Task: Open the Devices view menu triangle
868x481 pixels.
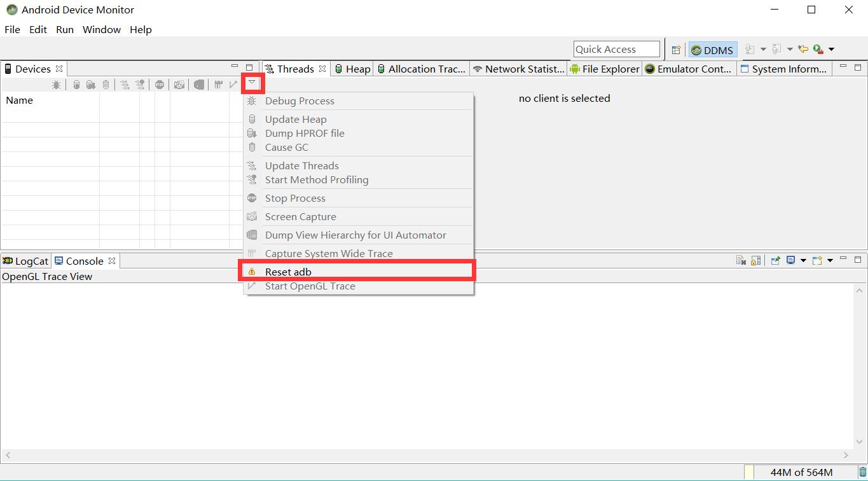Action: click(x=252, y=83)
